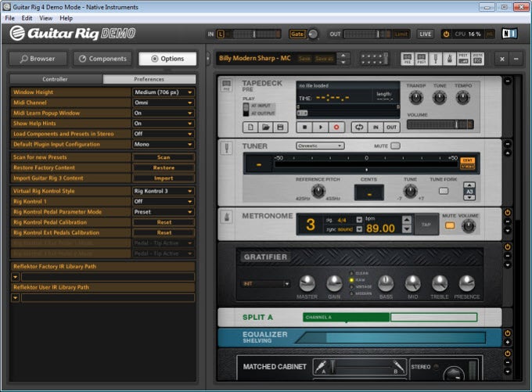Toggle the Tuner MUTE checkbox
This screenshot has width=532, height=392.
pos(396,146)
